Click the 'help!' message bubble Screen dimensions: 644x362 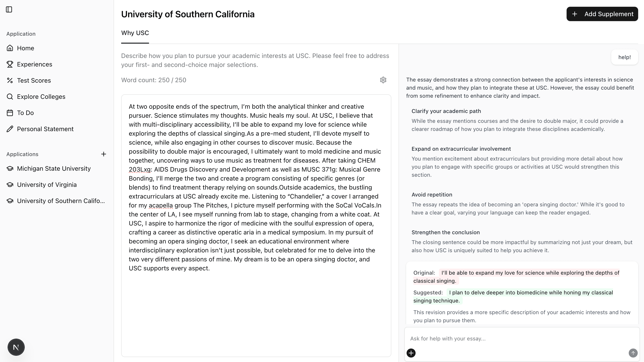point(624,57)
